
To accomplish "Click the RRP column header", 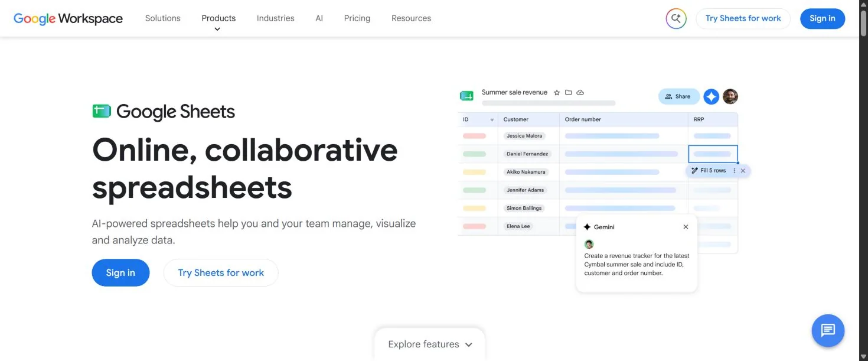I will point(713,119).
